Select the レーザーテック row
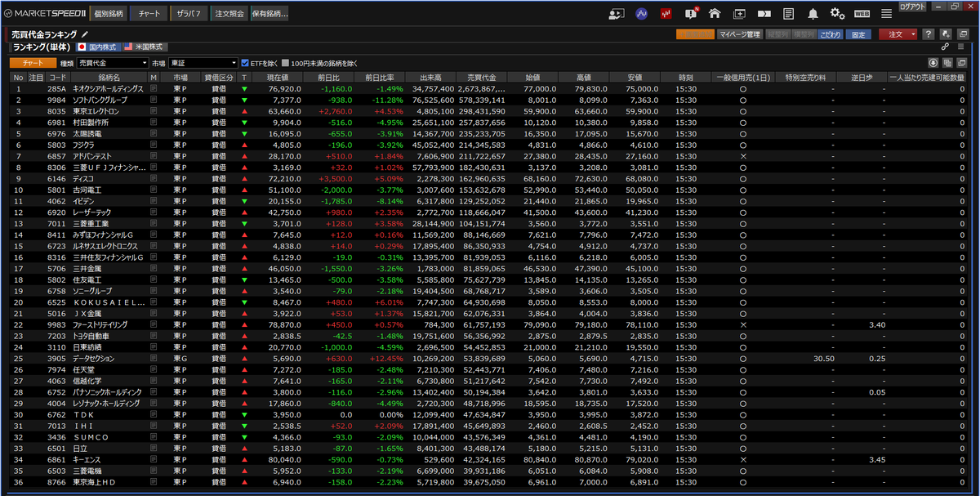Image resolution: width=980 pixels, height=496 pixels. [490, 212]
